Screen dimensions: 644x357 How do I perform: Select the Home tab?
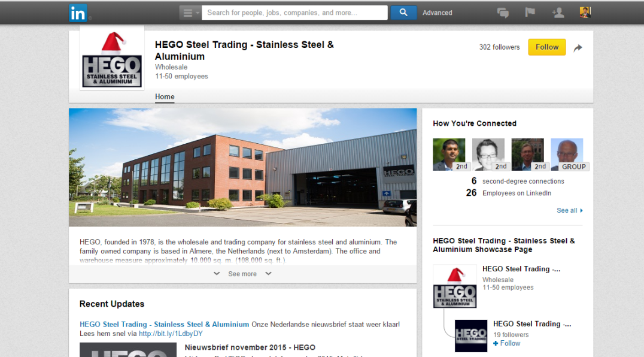click(x=165, y=96)
